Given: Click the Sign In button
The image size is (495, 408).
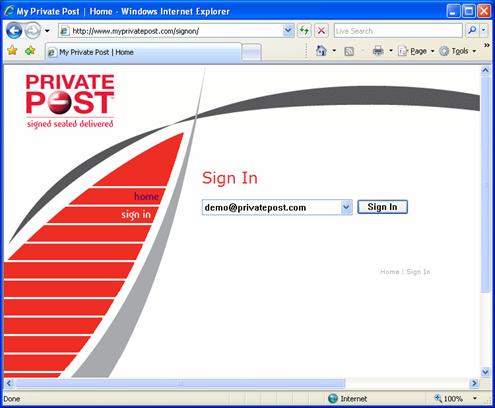Looking at the screenshot, I should 382,207.
